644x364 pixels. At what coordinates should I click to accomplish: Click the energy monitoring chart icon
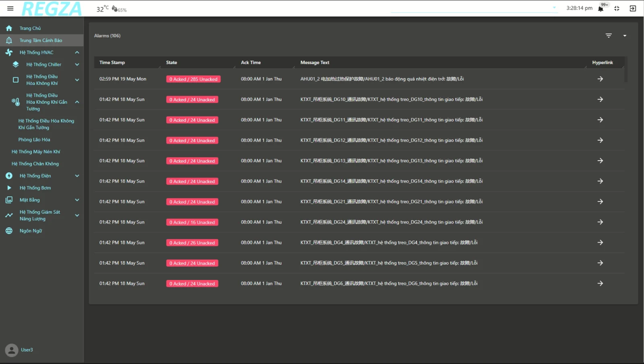tap(9, 215)
